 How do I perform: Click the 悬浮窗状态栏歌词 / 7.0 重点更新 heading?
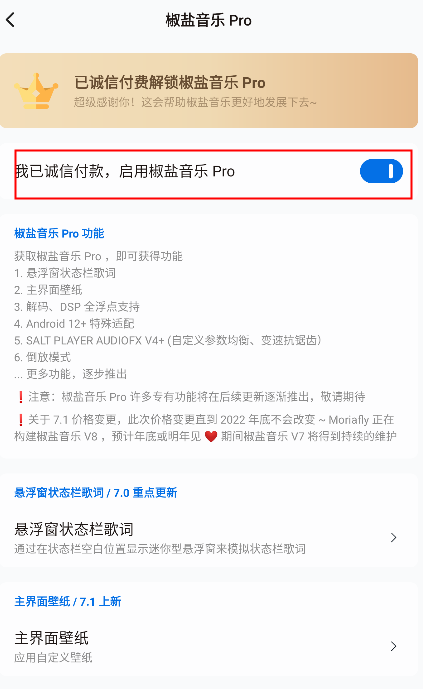96,493
